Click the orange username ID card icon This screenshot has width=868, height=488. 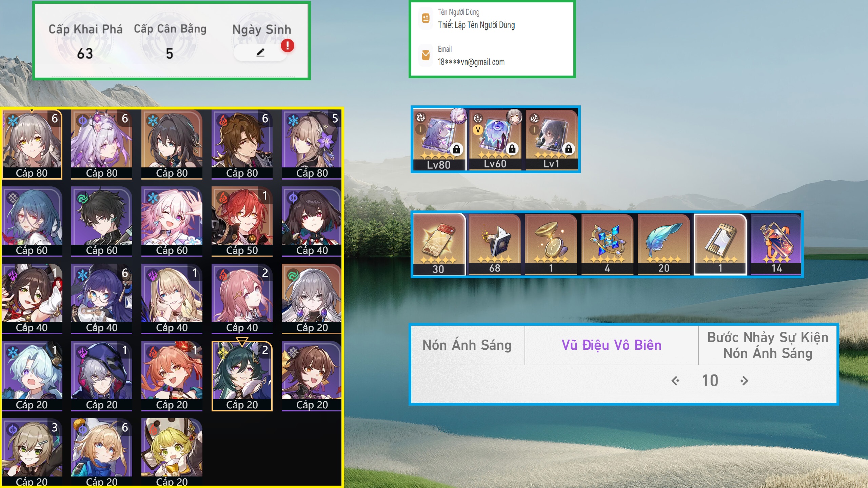(426, 18)
